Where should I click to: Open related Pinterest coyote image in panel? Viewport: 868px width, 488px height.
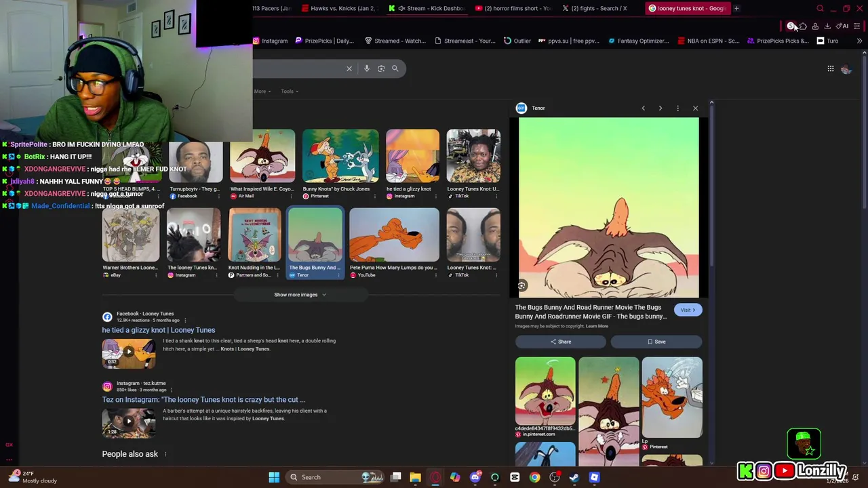point(545,392)
